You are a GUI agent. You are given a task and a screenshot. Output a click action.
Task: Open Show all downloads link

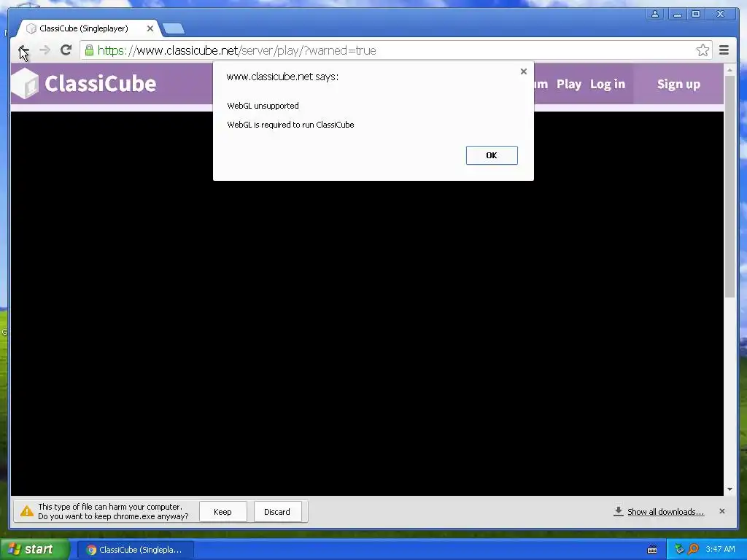(665, 512)
